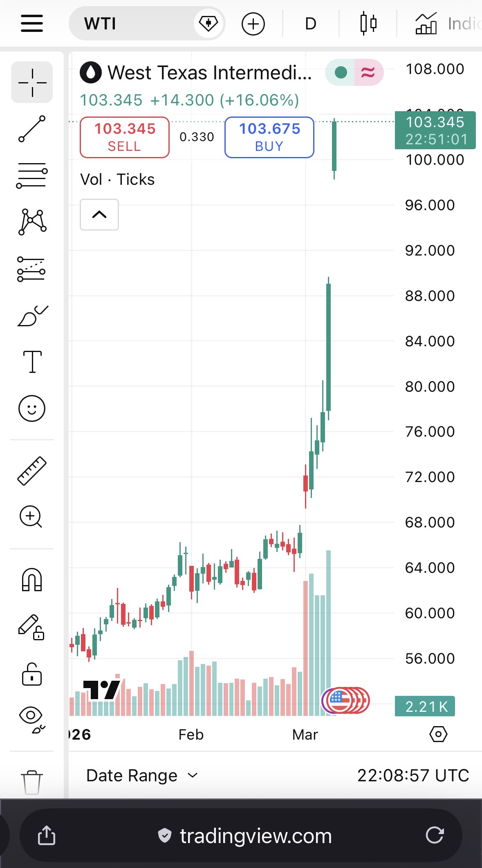This screenshot has height=868, width=482.
Task: Toggle lock all drawing tools
Action: point(32,674)
